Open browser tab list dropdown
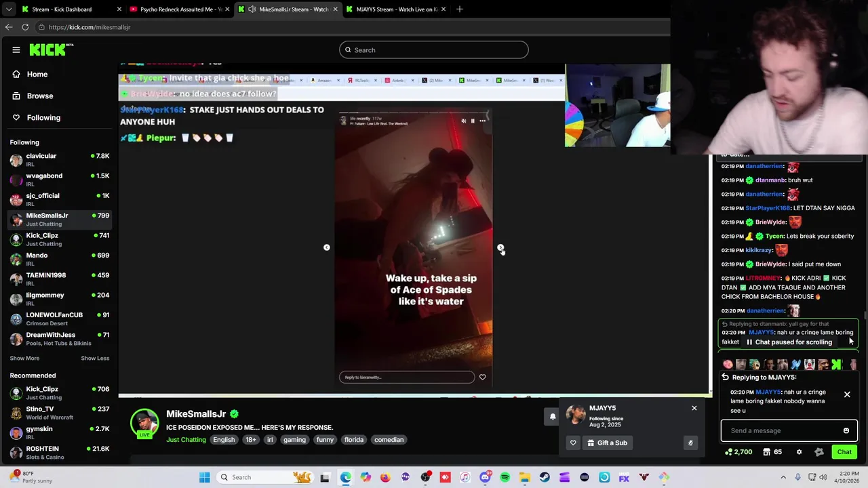The height and width of the screenshot is (488, 868). tap(8, 9)
